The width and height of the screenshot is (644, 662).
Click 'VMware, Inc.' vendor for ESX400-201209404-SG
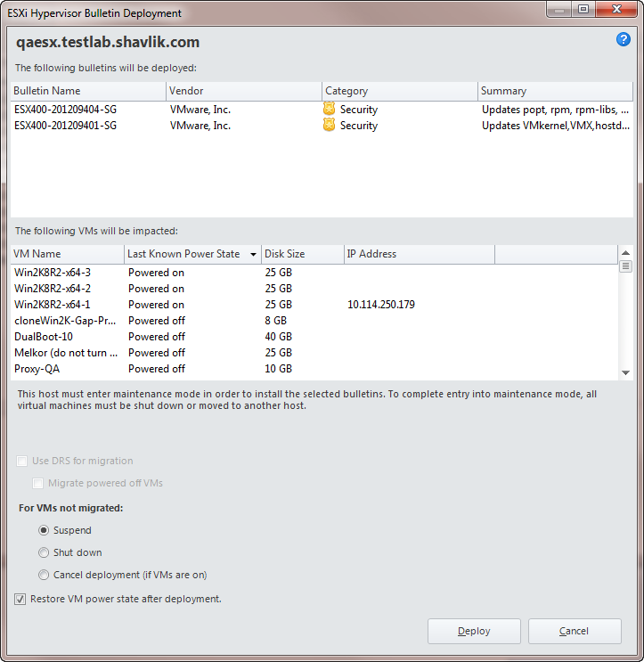[200, 110]
